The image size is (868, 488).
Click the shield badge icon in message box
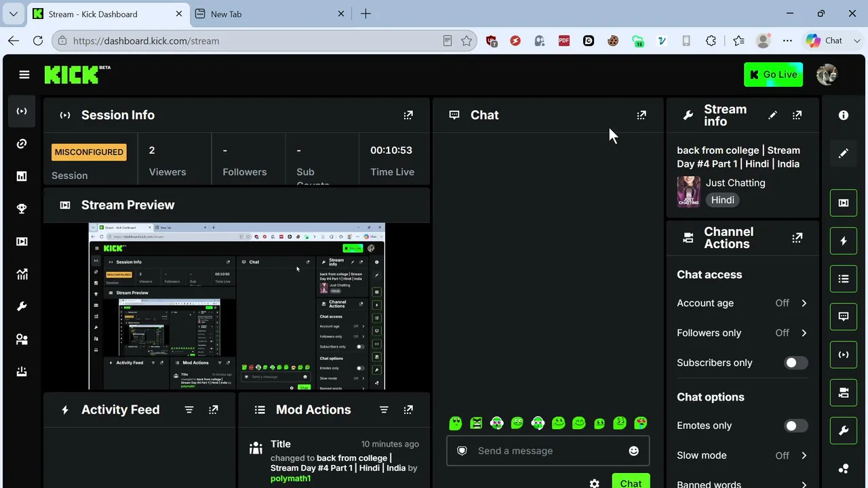click(462, 451)
